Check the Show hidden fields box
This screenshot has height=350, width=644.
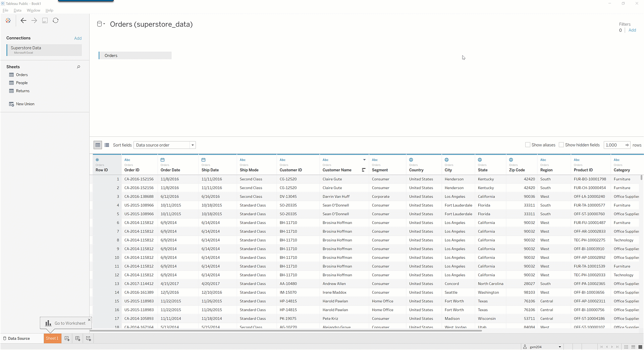coord(561,145)
